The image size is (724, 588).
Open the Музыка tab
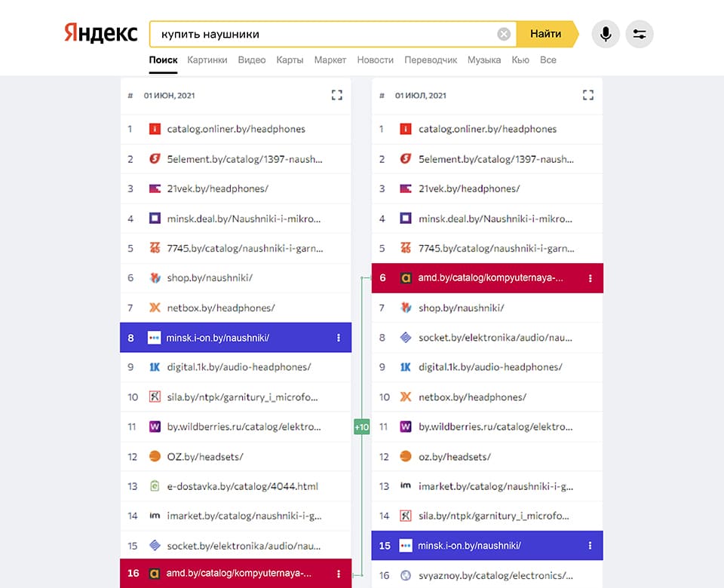[x=484, y=60]
